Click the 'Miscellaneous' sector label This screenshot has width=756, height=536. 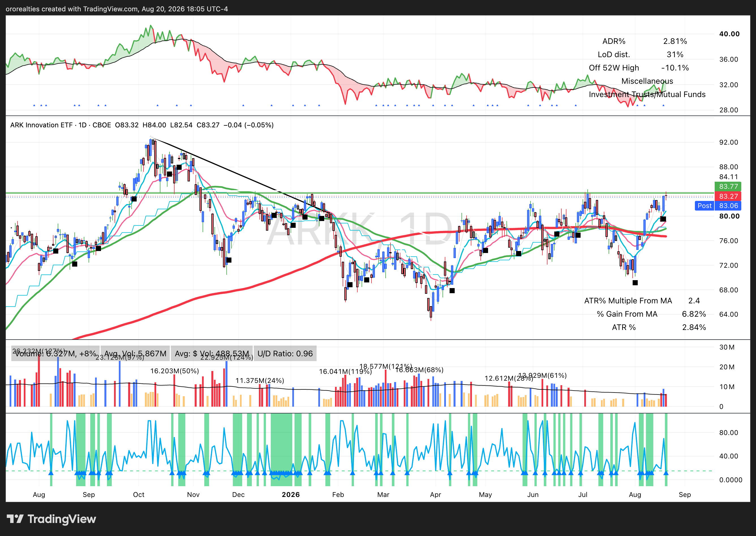647,81
